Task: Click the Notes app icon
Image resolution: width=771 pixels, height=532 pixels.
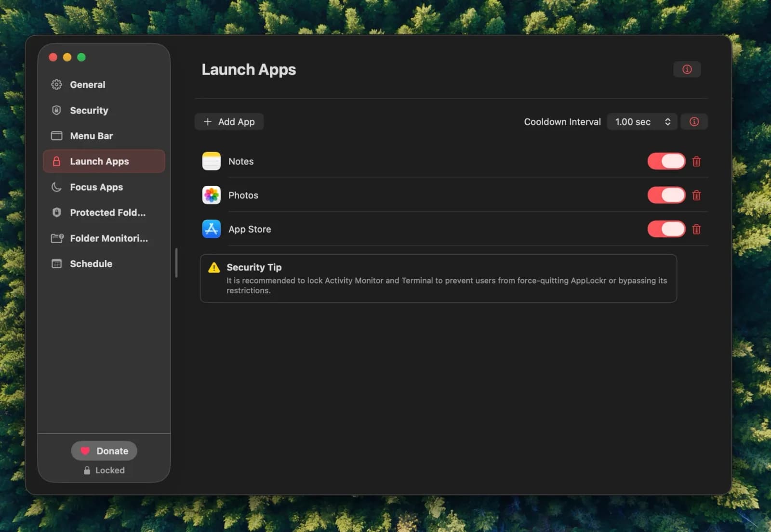Action: pos(212,161)
